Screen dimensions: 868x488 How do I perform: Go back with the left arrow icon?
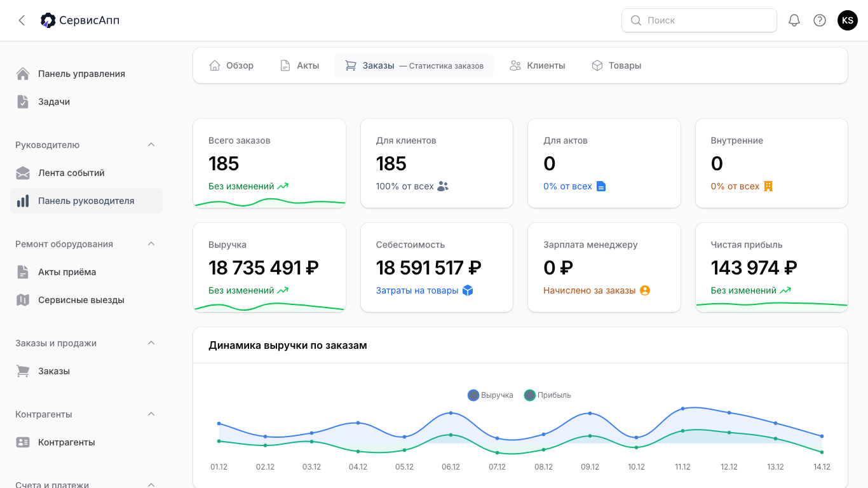[x=22, y=20]
